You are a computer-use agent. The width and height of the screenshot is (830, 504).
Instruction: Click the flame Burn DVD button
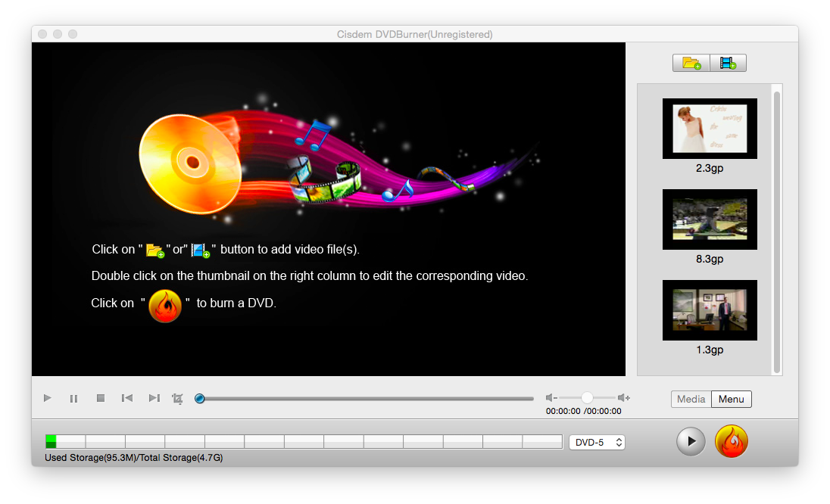click(x=732, y=441)
